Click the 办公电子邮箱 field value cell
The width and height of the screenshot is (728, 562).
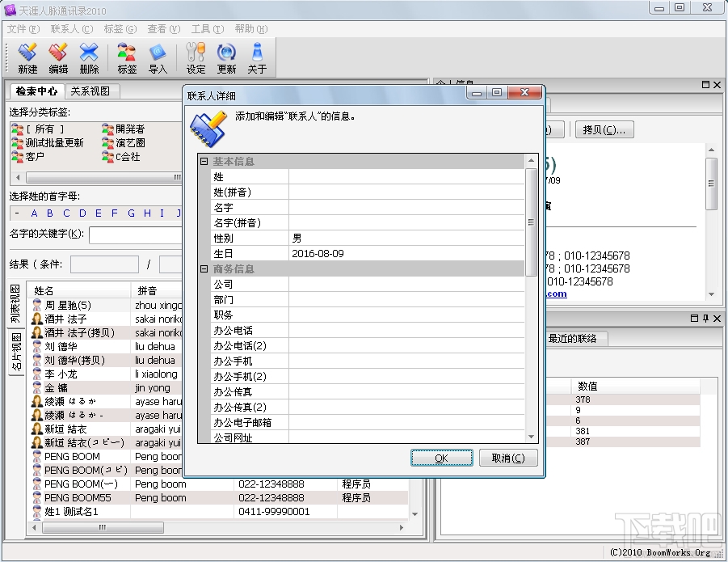coord(406,422)
